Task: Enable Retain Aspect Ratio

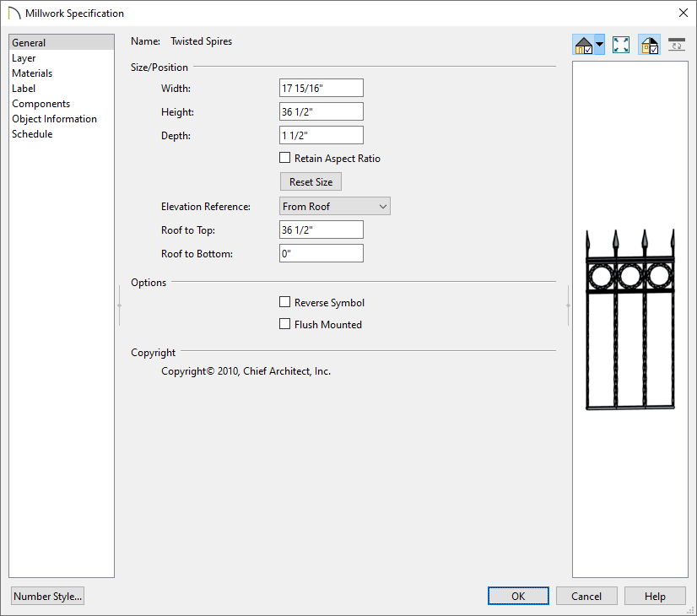Action: [285, 157]
